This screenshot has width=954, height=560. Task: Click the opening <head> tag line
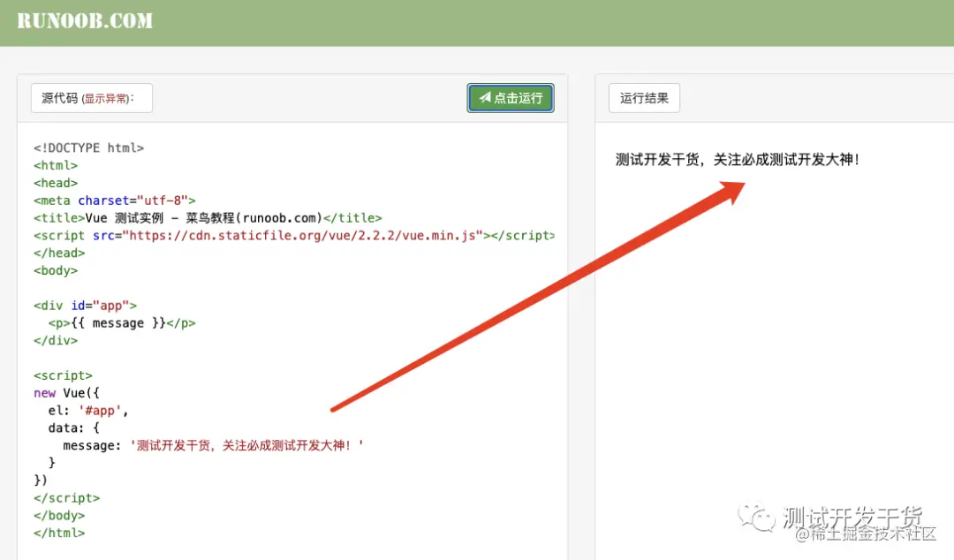(x=56, y=183)
